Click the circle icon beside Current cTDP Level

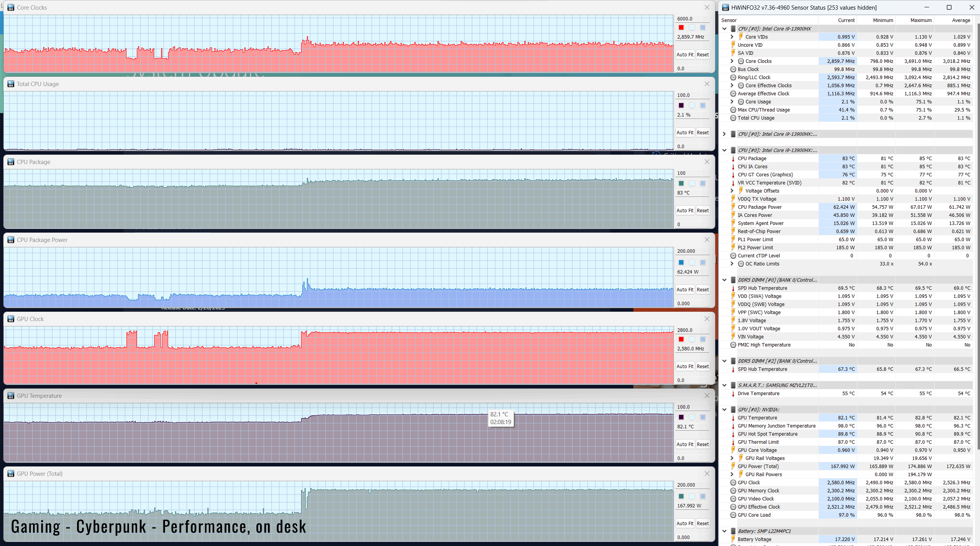tap(733, 255)
